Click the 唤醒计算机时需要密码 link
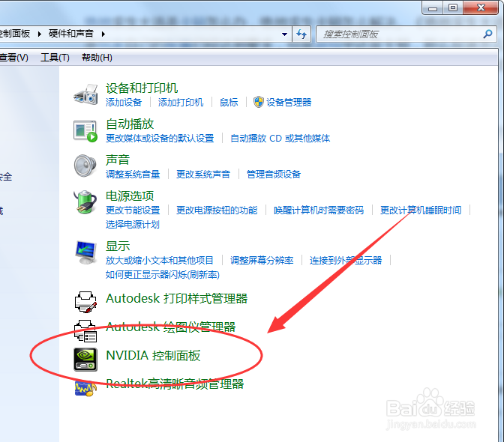 [319, 211]
